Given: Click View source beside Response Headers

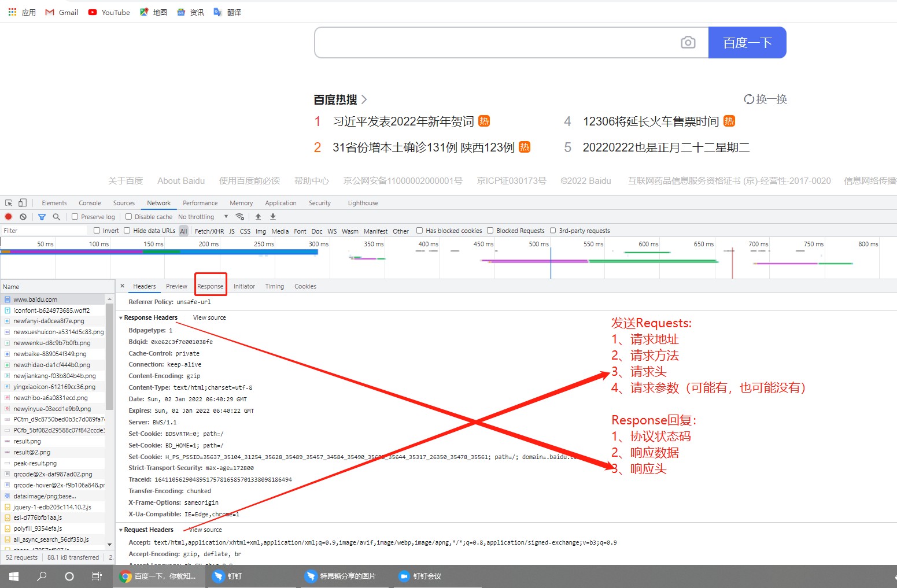Looking at the screenshot, I should pos(209,317).
